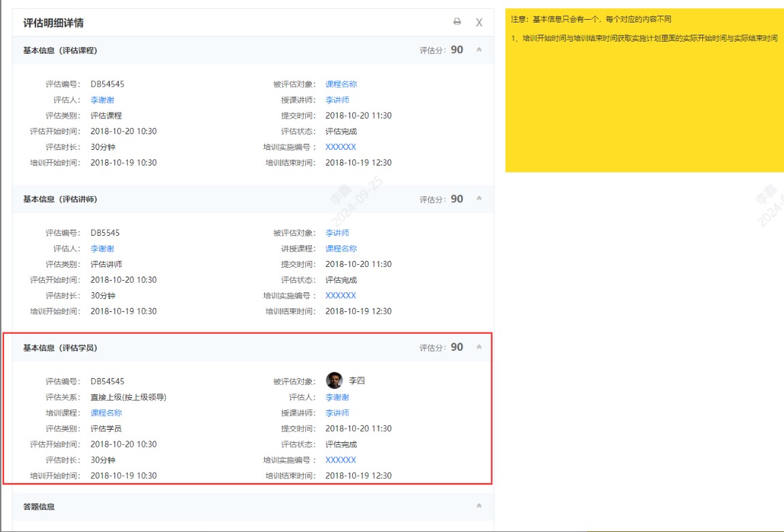The height and width of the screenshot is (532, 784).
Task: Collapse the 基本信息（评估讲师）section
Action: (x=479, y=199)
